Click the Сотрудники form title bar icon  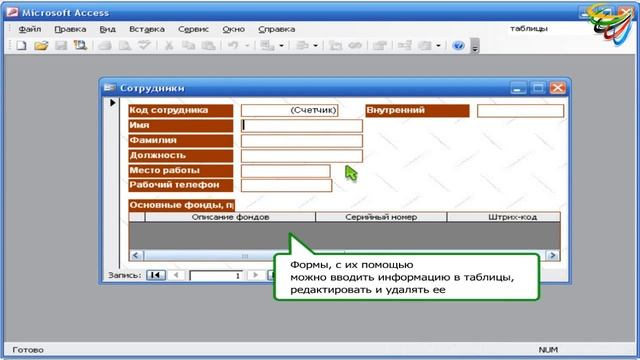[109, 87]
